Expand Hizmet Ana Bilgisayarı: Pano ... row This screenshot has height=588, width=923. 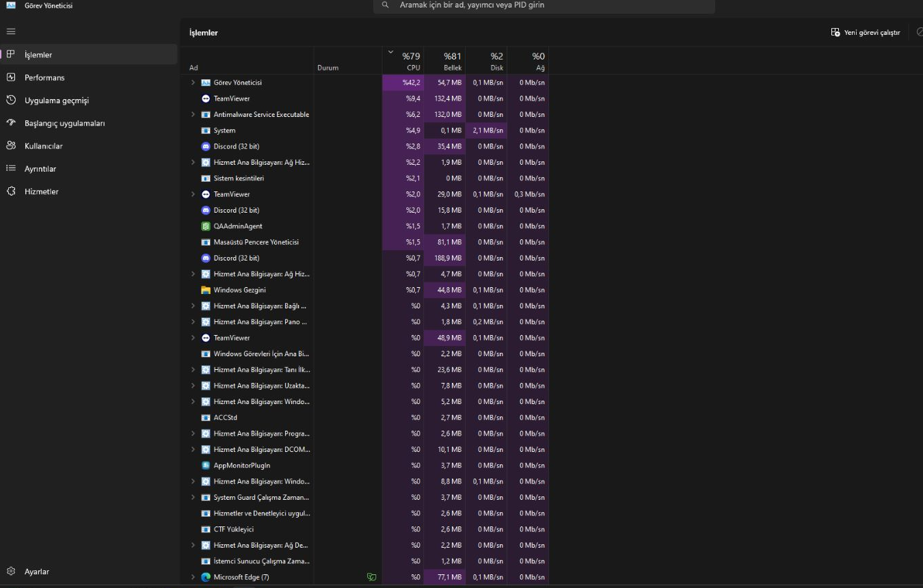click(193, 322)
